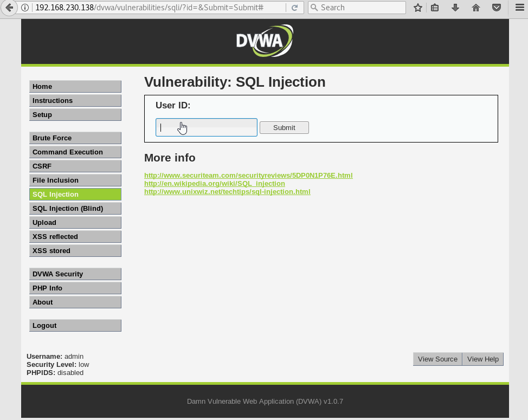Open the XSS reflected page
Screen dimensions: 528x420
click(x=75, y=237)
